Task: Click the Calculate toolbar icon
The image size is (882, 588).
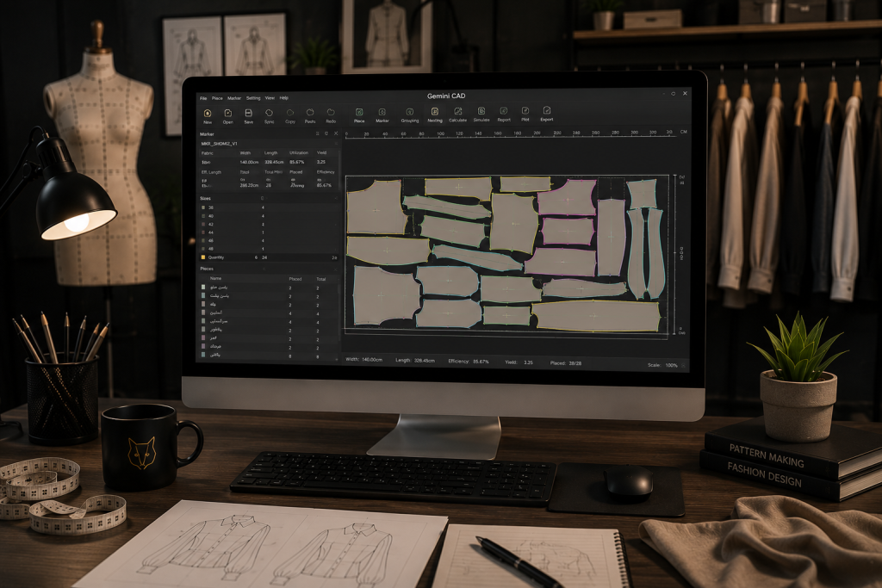Action: click(458, 111)
